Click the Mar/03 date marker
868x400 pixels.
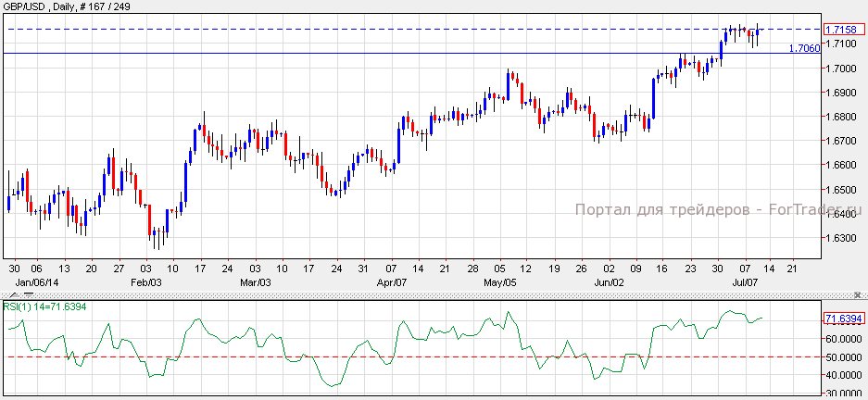(255, 281)
